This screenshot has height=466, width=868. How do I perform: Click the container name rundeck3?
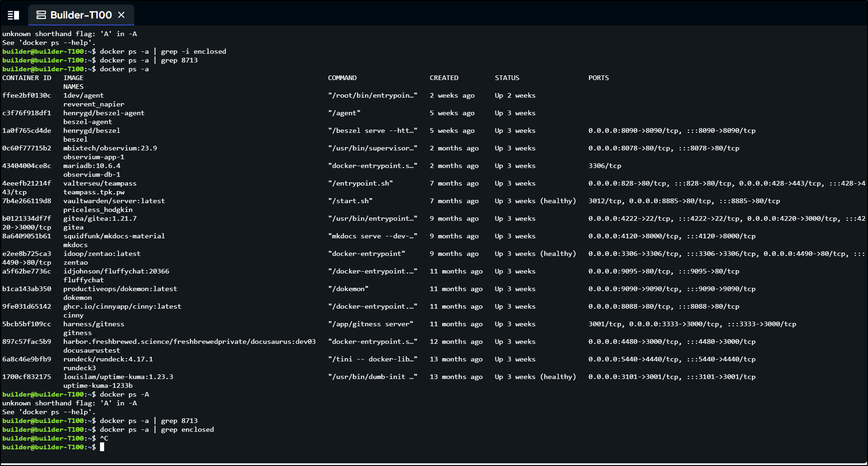tap(80, 368)
